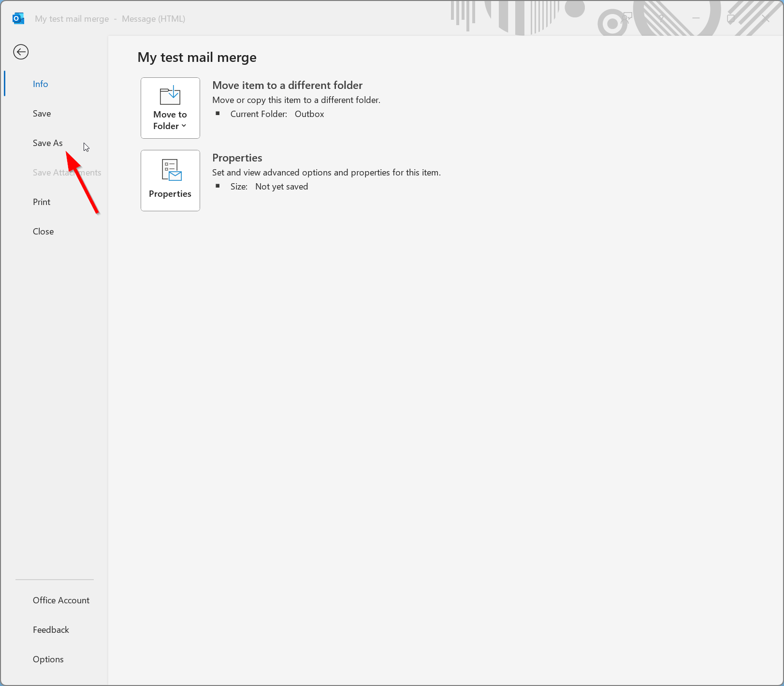This screenshot has width=784, height=686.
Task: Close the window with the X button
Action: click(x=766, y=19)
